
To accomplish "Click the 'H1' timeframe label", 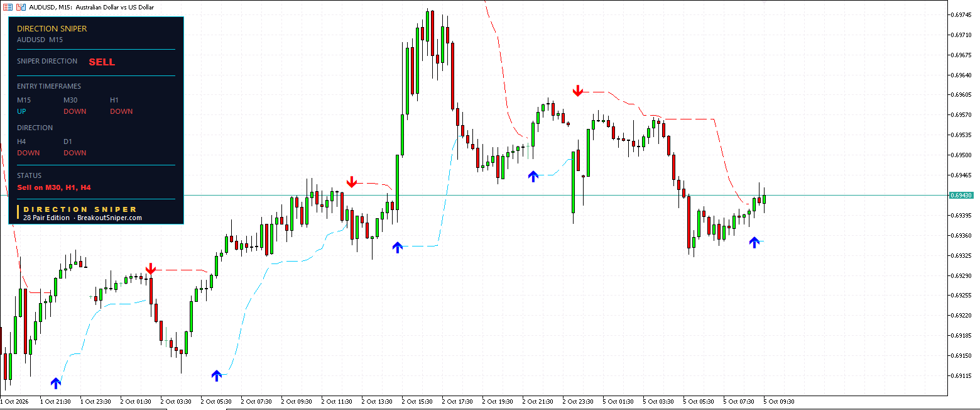I will coord(114,100).
